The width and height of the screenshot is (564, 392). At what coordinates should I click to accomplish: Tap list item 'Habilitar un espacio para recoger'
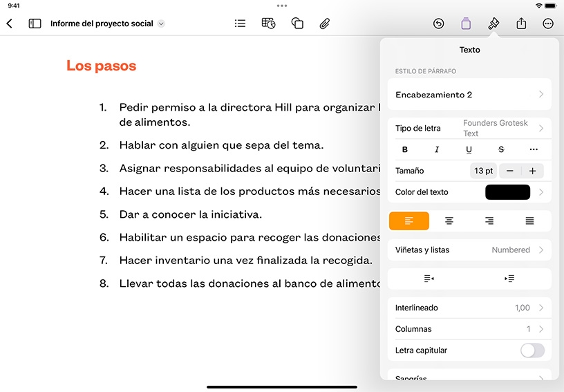coord(250,237)
